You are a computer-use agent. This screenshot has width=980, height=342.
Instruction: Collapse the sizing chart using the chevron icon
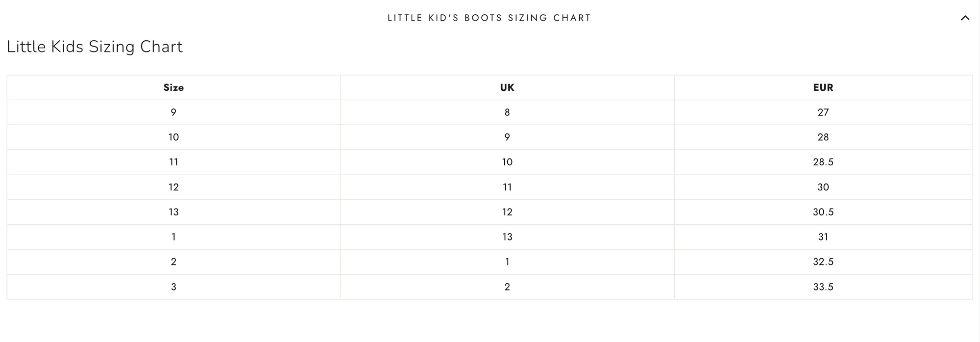[965, 18]
